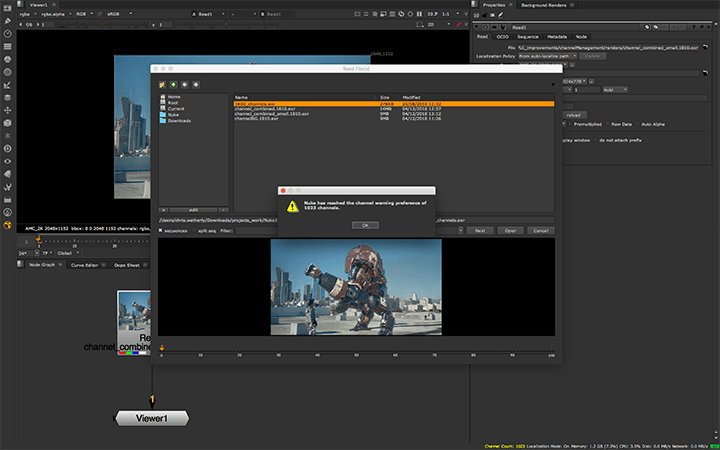Enable the Premultiplied checkbox
Image resolution: width=720 pixels, height=450 pixels.
pos(570,124)
